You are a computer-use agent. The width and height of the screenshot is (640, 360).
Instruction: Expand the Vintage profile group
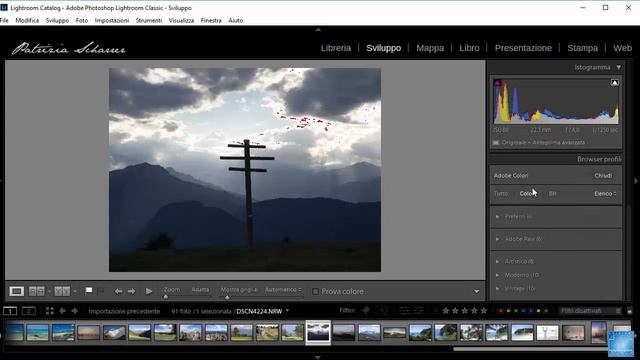tap(498, 288)
